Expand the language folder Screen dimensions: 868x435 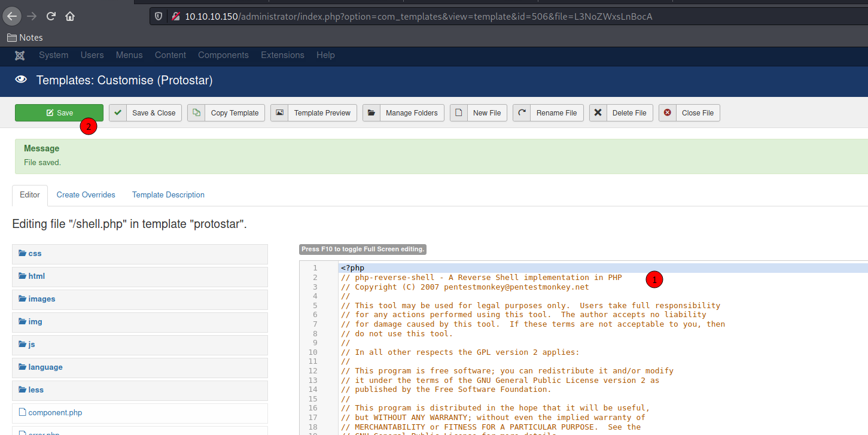click(x=139, y=367)
